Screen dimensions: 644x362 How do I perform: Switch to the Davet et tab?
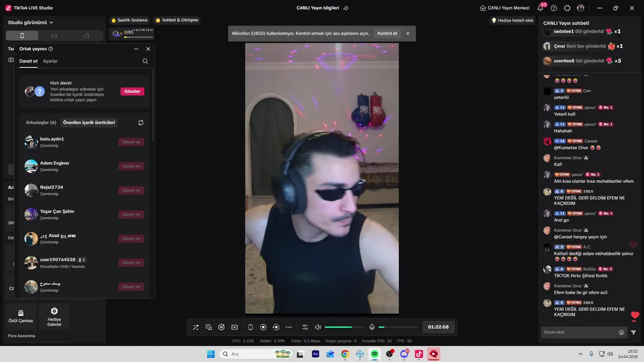pos(28,61)
